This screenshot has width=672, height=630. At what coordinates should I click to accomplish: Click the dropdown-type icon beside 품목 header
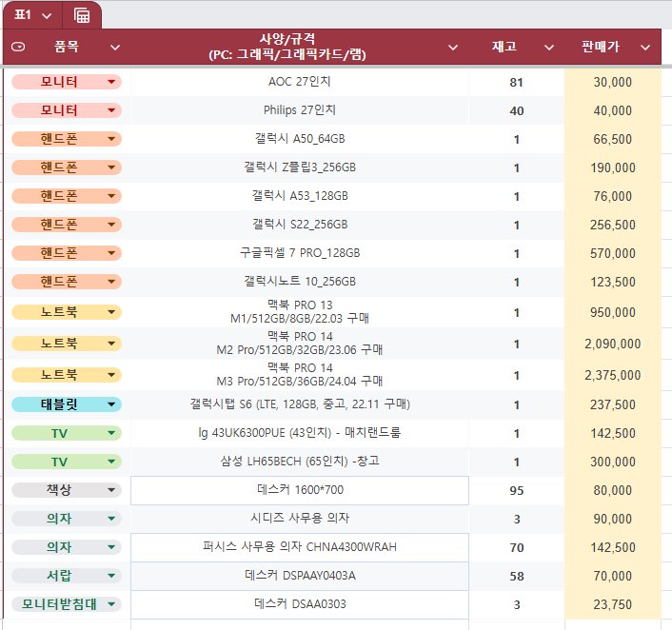click(18, 47)
